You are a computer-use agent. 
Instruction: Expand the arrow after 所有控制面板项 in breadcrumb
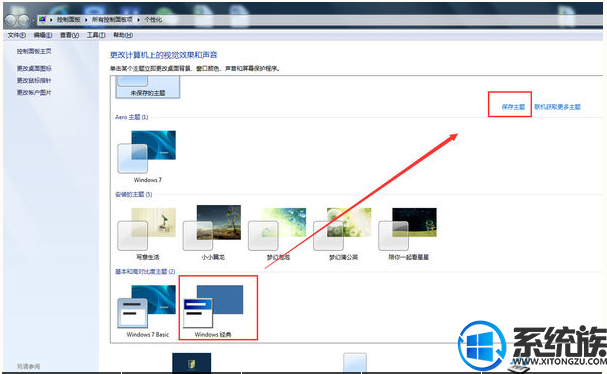pos(138,19)
